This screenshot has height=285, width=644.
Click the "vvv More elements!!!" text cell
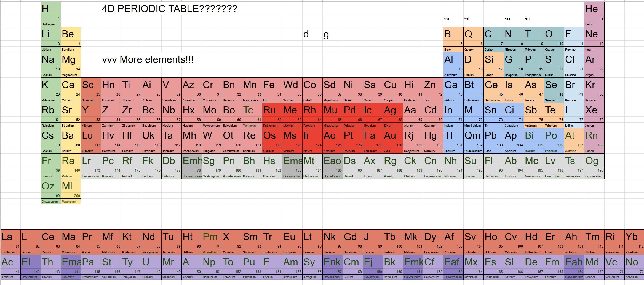point(148,59)
